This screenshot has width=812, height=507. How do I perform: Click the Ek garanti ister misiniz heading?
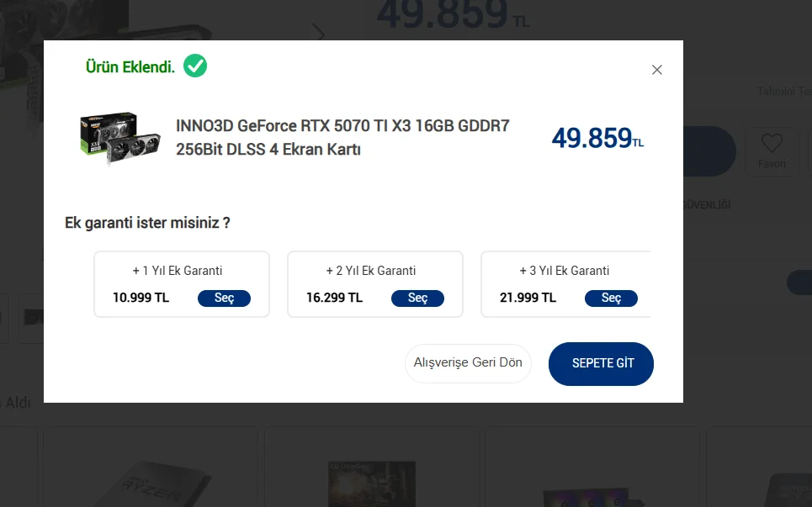coord(147,223)
